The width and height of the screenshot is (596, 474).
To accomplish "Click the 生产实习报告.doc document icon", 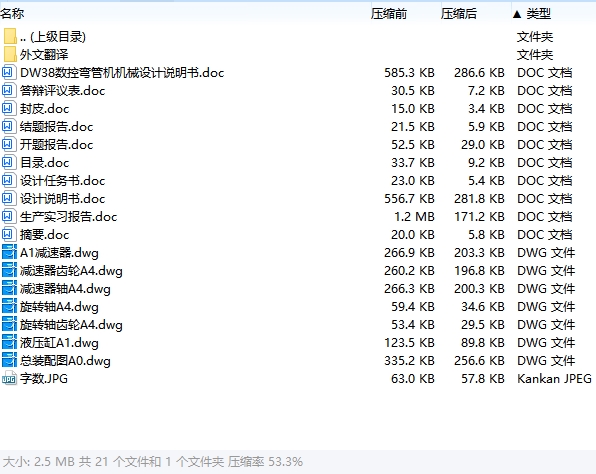I will coord(9,216).
